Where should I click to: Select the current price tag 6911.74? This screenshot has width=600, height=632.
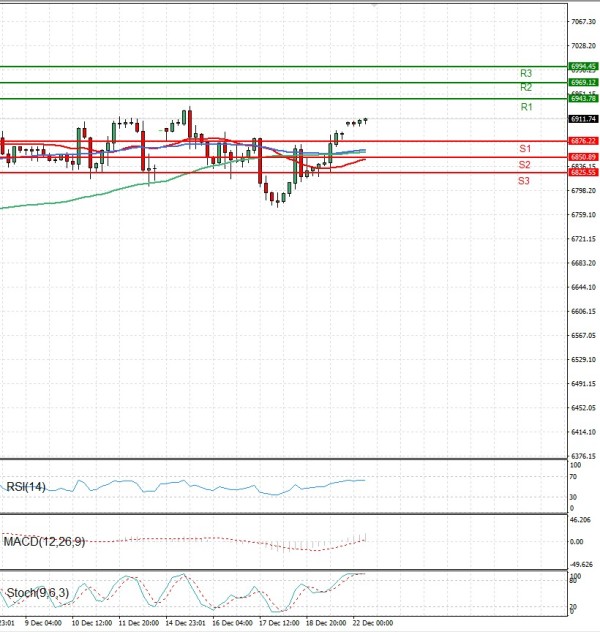pyautogui.click(x=583, y=119)
